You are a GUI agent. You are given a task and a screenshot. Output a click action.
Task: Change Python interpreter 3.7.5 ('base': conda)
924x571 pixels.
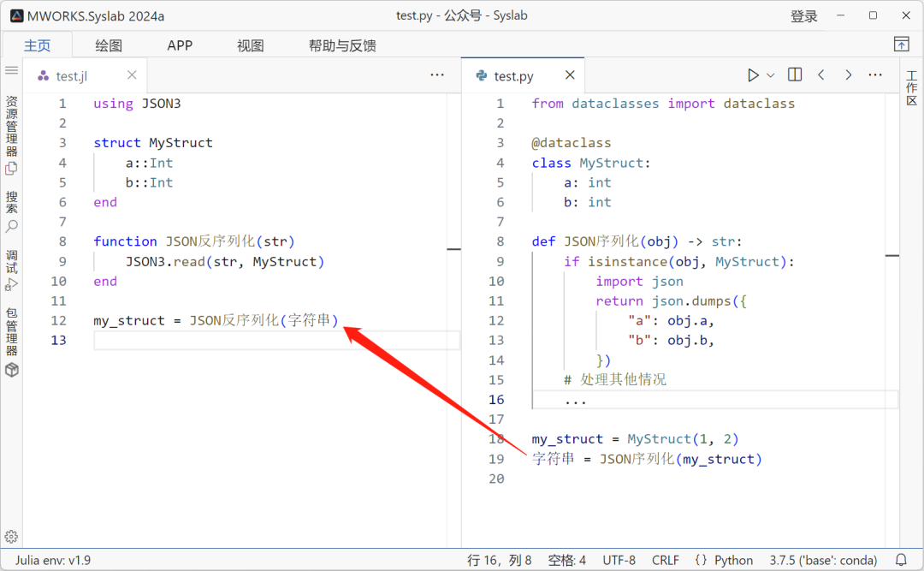coord(822,559)
